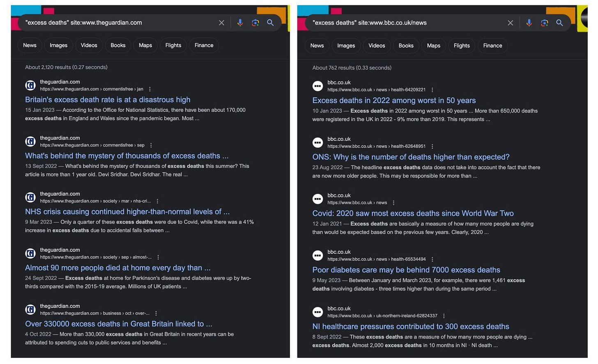Clear the BBC search query with X
The width and height of the screenshot is (598, 364).
tap(510, 23)
